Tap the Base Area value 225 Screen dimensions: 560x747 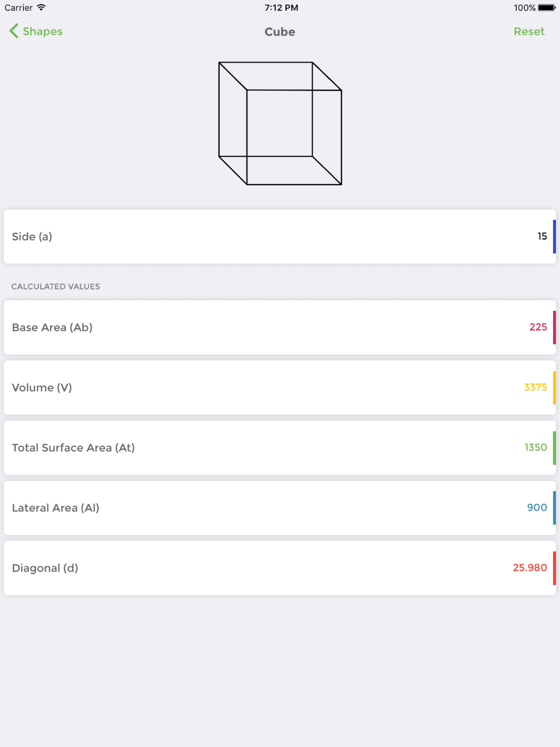point(538,327)
